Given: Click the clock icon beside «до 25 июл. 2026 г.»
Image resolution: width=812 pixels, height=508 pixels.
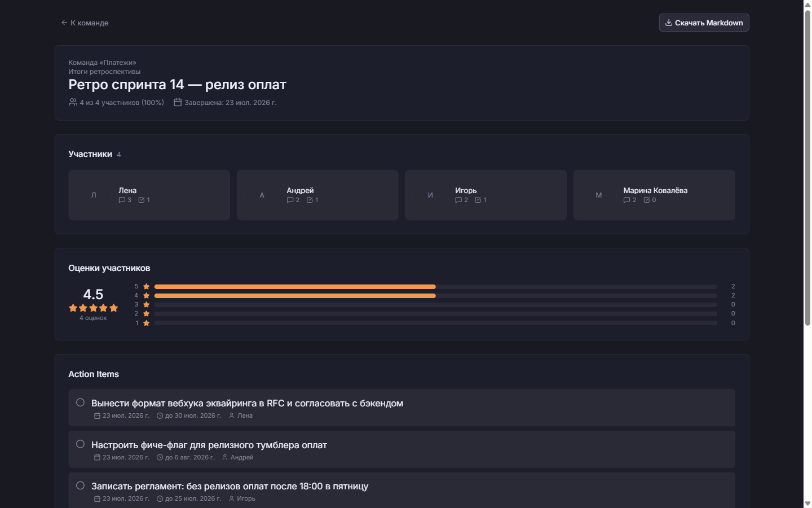Looking at the screenshot, I should (x=160, y=499).
